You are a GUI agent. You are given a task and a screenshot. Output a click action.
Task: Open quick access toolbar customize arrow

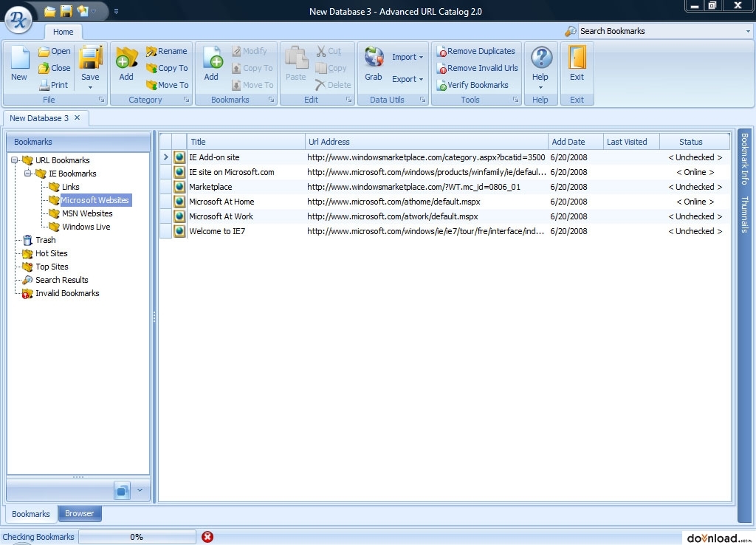coord(116,11)
